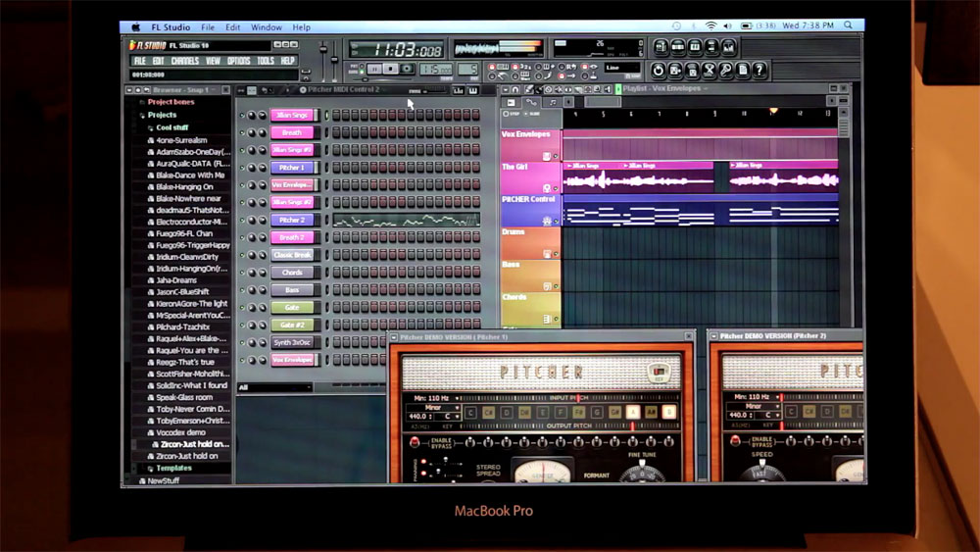Toggle the C note bypass switch in Pitcher 1
This screenshot has width=980, height=552.
tap(470, 442)
